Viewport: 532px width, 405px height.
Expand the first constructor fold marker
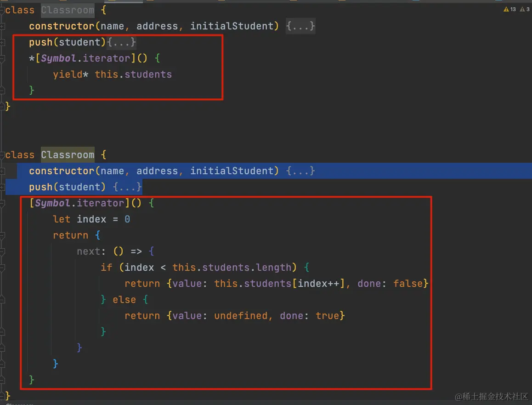(2, 26)
